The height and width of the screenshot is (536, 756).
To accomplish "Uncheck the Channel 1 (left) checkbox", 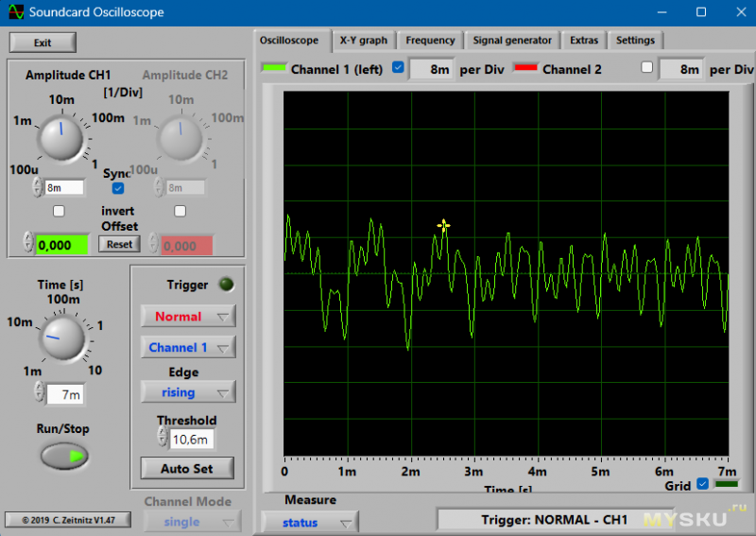I will click(398, 67).
